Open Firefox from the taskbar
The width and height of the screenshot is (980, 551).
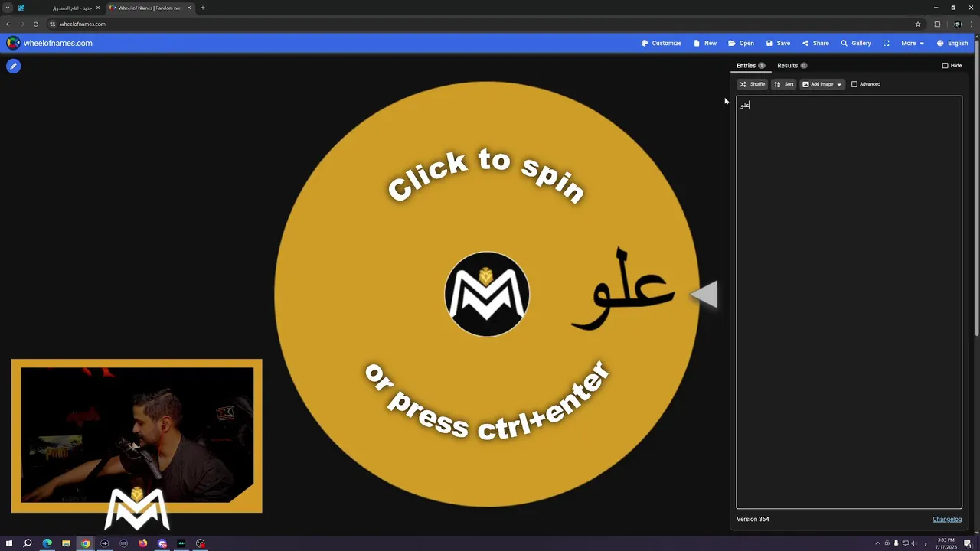coord(142,543)
